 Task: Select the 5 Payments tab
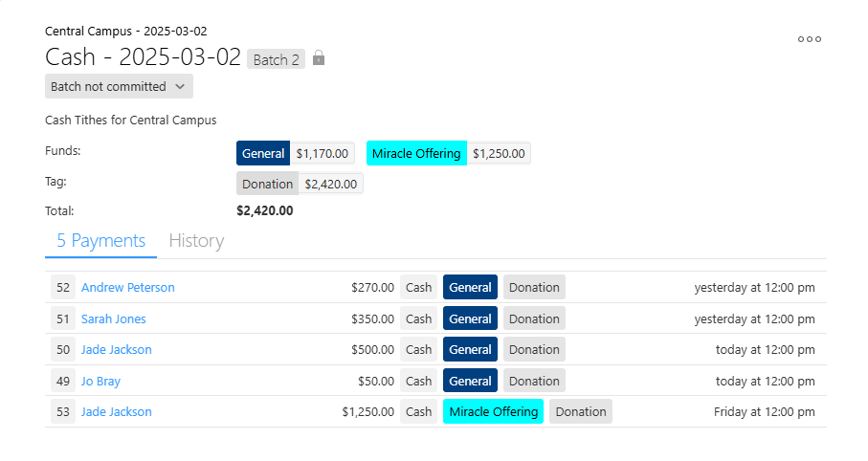click(x=100, y=241)
